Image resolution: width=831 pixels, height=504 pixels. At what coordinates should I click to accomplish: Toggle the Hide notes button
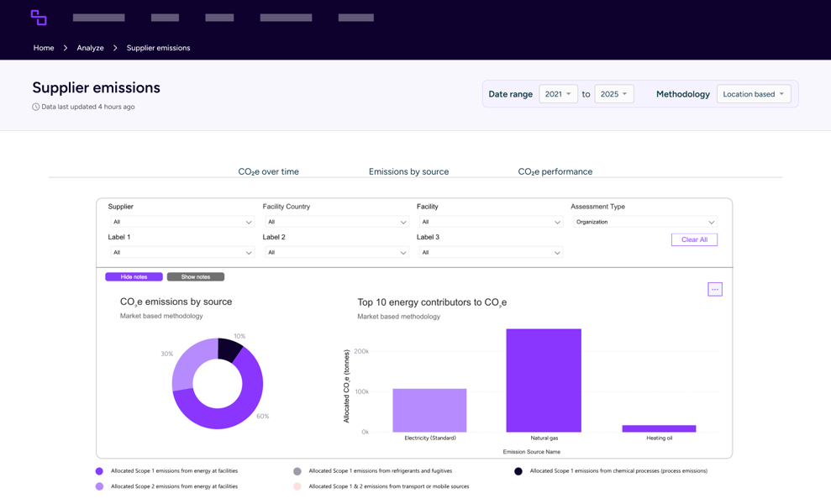[134, 276]
